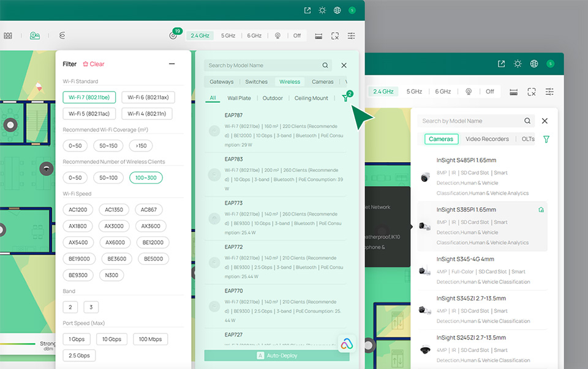Switch to Gateways tab

[x=221, y=81]
